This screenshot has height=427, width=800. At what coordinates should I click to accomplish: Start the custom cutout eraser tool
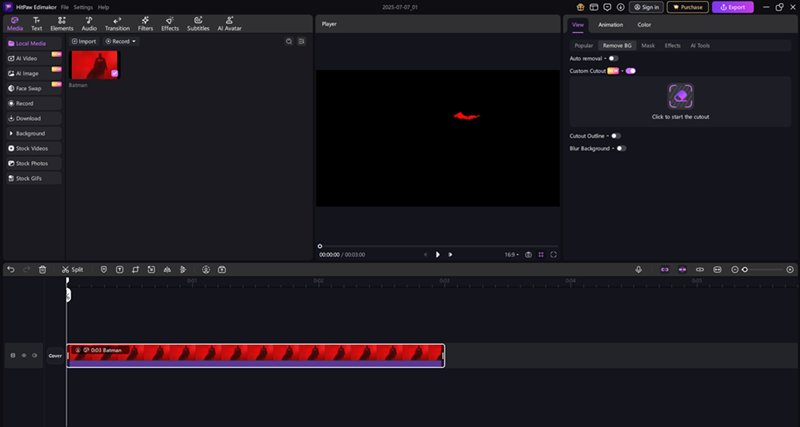[681, 96]
